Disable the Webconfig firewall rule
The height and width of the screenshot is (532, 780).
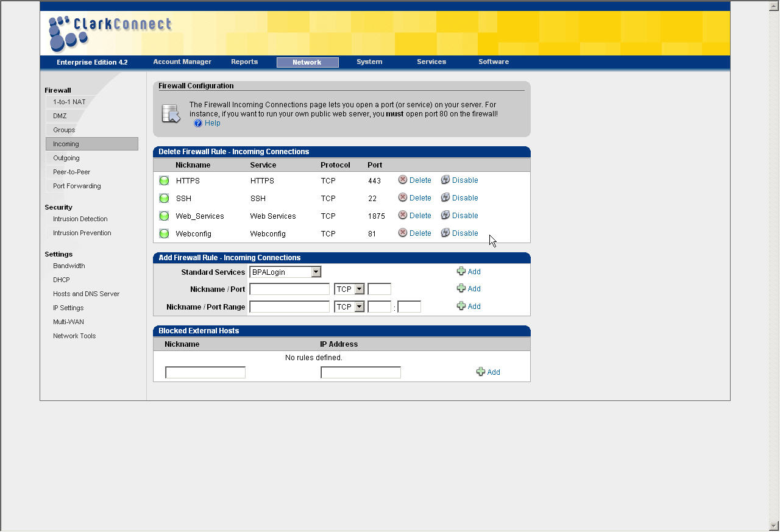(464, 233)
